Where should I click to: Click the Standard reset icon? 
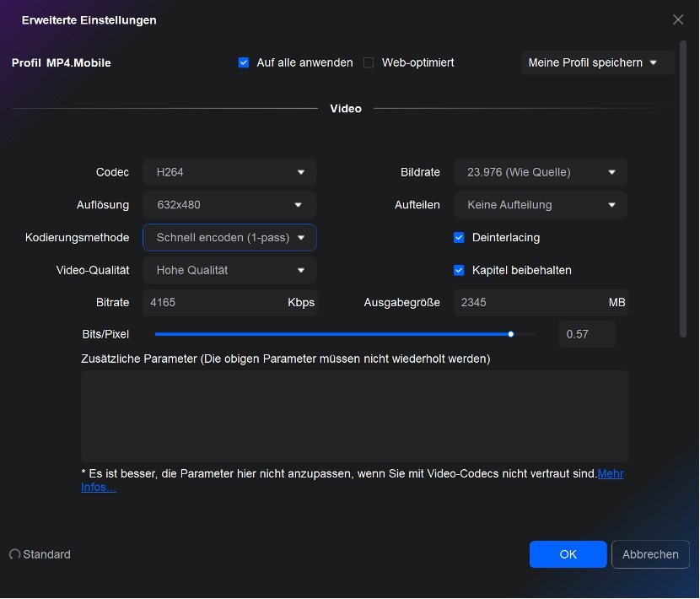(x=14, y=554)
